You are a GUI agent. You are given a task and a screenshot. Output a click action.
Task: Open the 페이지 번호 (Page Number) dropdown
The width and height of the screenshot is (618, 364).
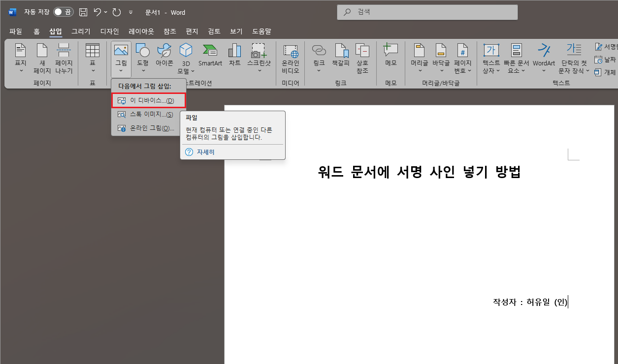pyautogui.click(x=463, y=59)
